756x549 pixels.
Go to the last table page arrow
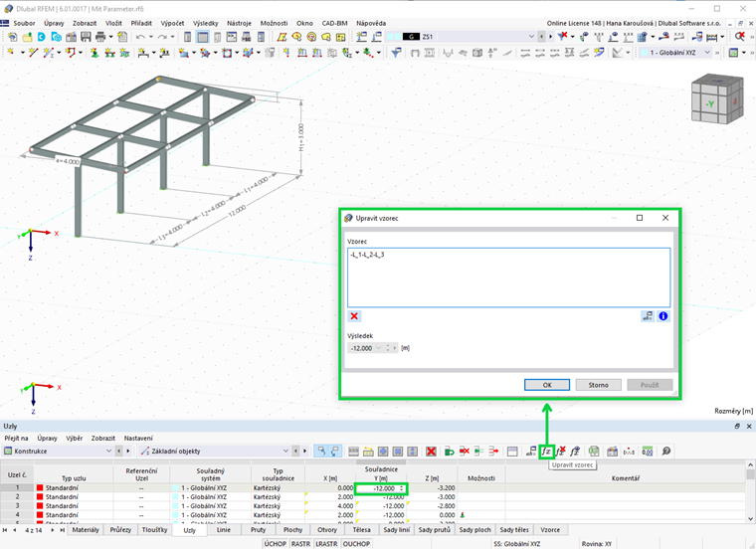point(63,530)
